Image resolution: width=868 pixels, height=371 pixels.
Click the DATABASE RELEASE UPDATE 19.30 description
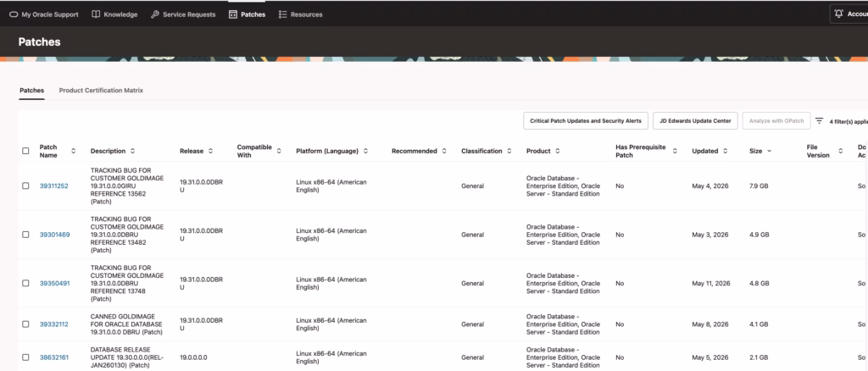127,357
